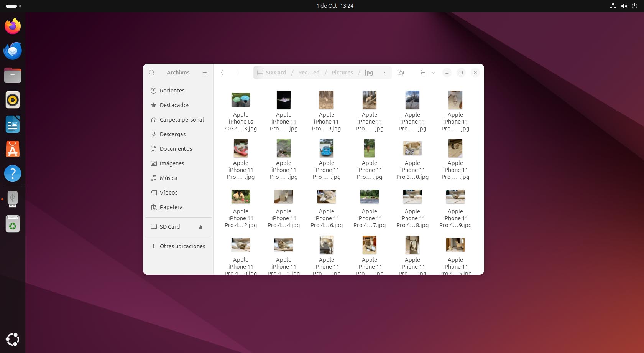Open Imágenes in sidebar
The height and width of the screenshot is (353, 644).
click(179, 163)
